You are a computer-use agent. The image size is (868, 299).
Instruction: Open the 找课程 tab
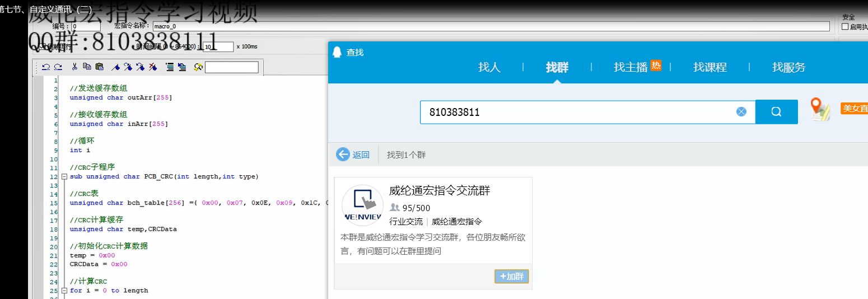(710, 67)
